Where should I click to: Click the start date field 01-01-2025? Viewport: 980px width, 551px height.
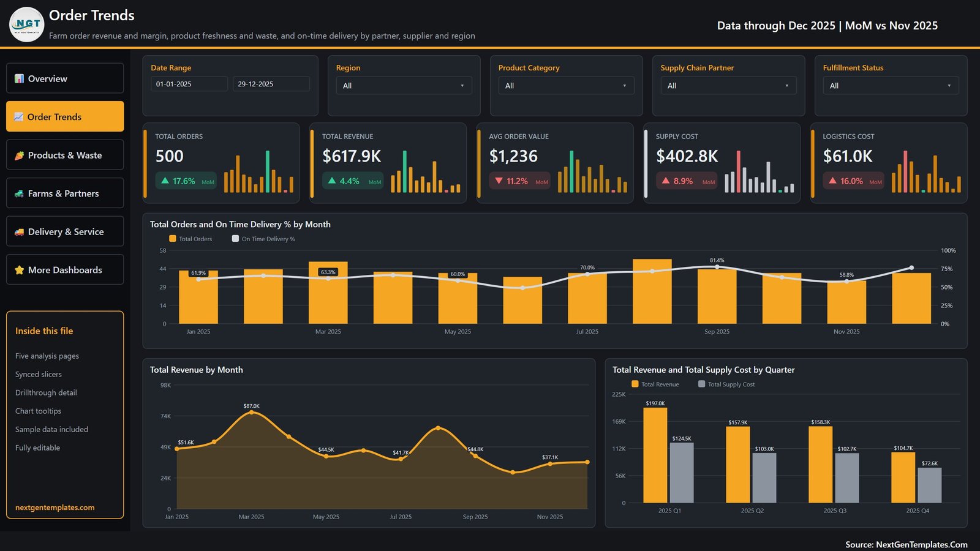pyautogui.click(x=189, y=84)
